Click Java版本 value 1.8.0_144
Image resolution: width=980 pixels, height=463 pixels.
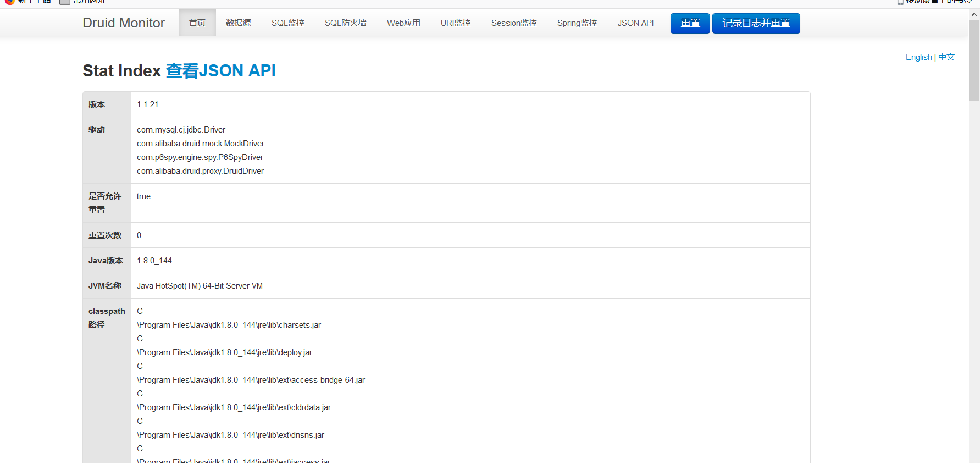pyautogui.click(x=154, y=261)
